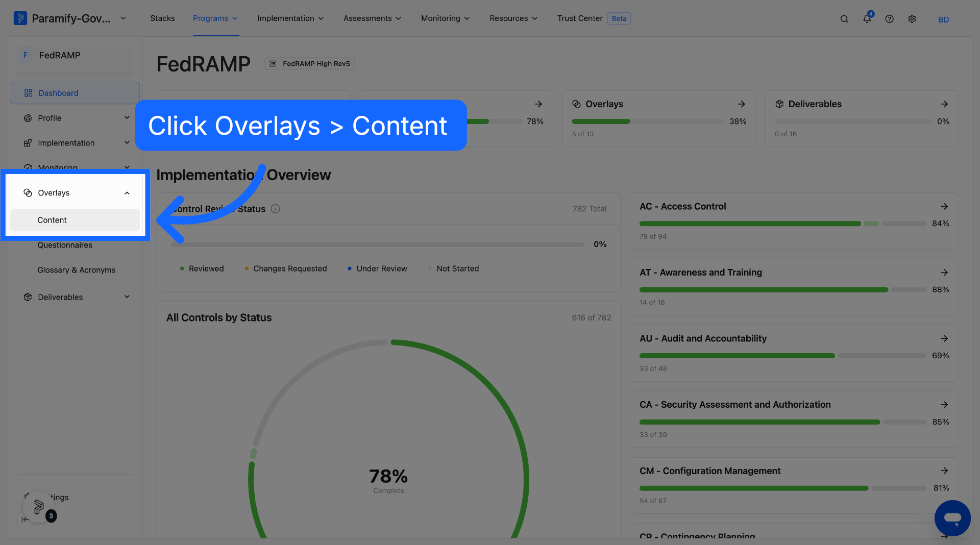Expand the Implementation sidebar section chevron
This screenshot has width=980, height=545.
(x=127, y=143)
